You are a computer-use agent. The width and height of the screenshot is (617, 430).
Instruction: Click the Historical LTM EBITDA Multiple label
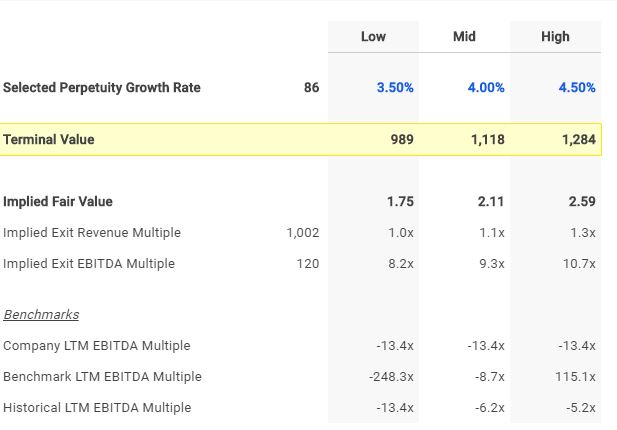pos(97,408)
